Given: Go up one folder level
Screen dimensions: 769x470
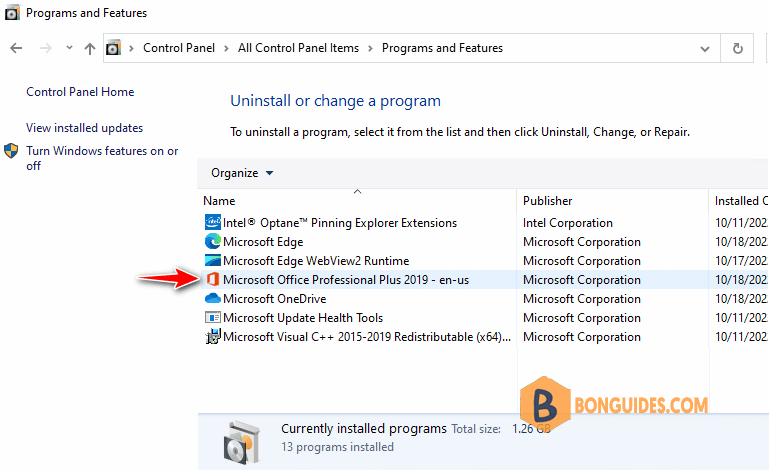Looking at the screenshot, I should click(89, 48).
